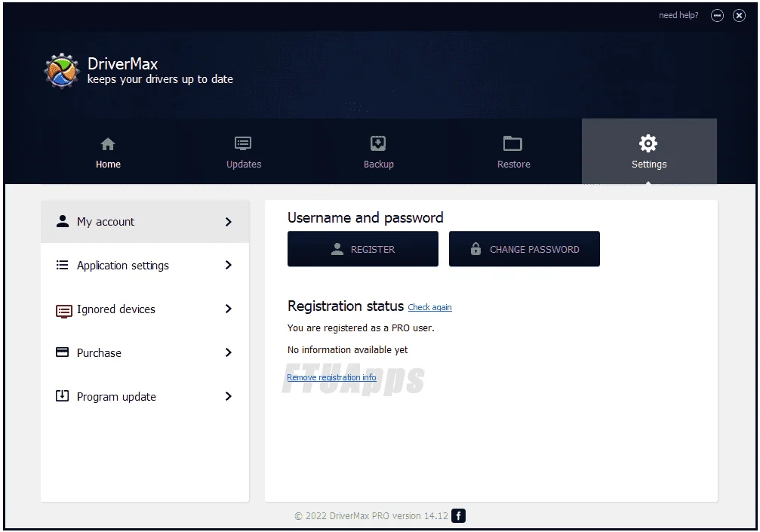Switch to the Updates tab

tap(243, 152)
